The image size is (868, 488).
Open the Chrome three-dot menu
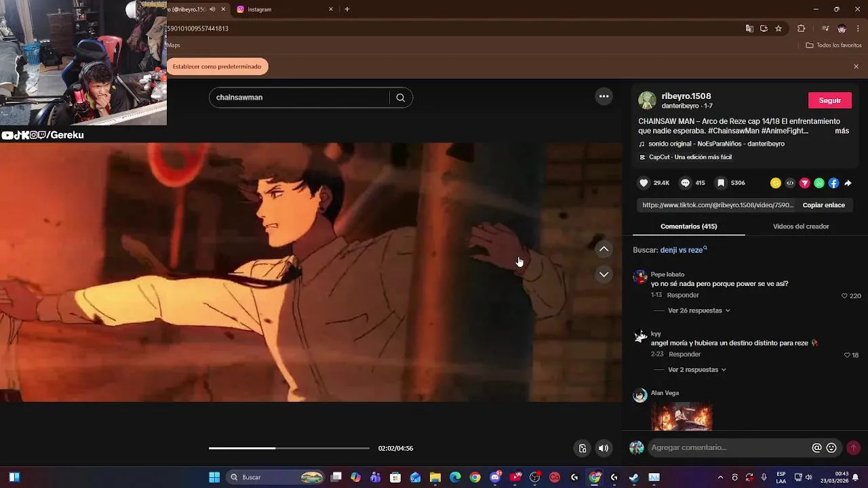(859, 28)
